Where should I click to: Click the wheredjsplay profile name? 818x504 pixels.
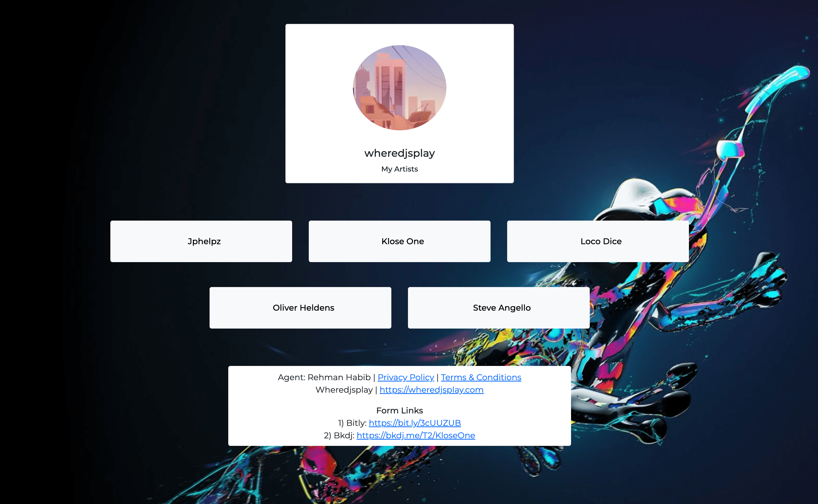coord(399,153)
